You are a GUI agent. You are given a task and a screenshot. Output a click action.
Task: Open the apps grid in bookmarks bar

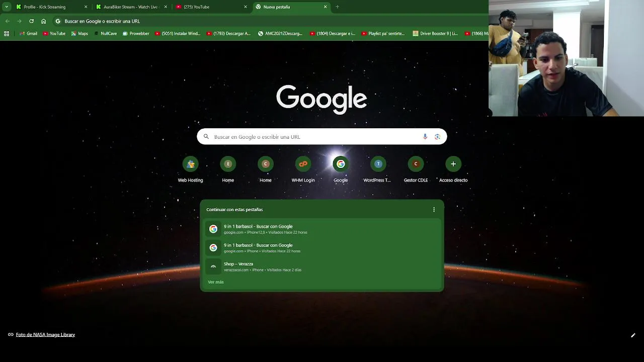click(7, 34)
